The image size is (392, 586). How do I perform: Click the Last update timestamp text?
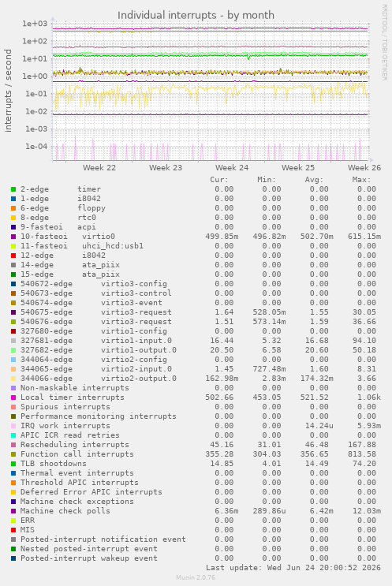[x=293, y=568]
